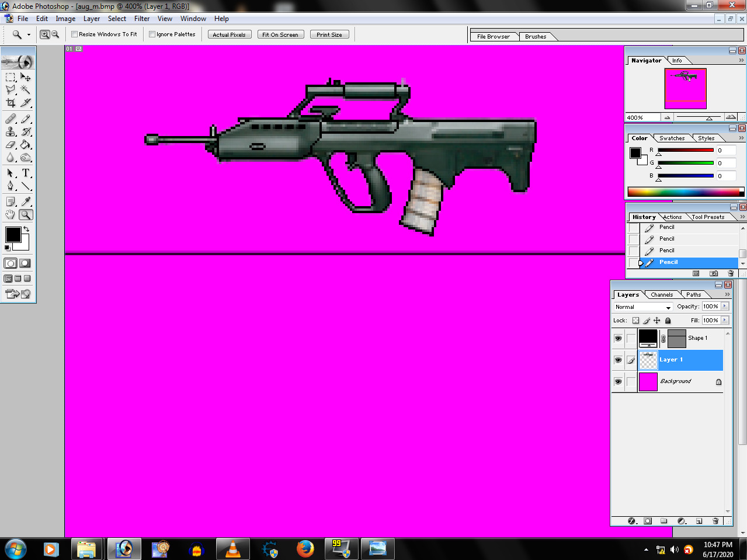The image size is (747, 560).
Task: Create a new layer
Action: click(x=699, y=520)
